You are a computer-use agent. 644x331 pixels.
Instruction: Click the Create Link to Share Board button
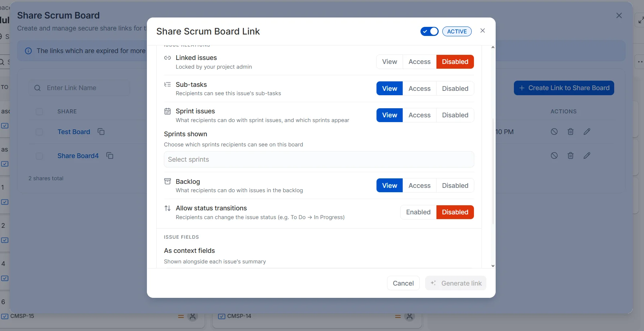(564, 88)
